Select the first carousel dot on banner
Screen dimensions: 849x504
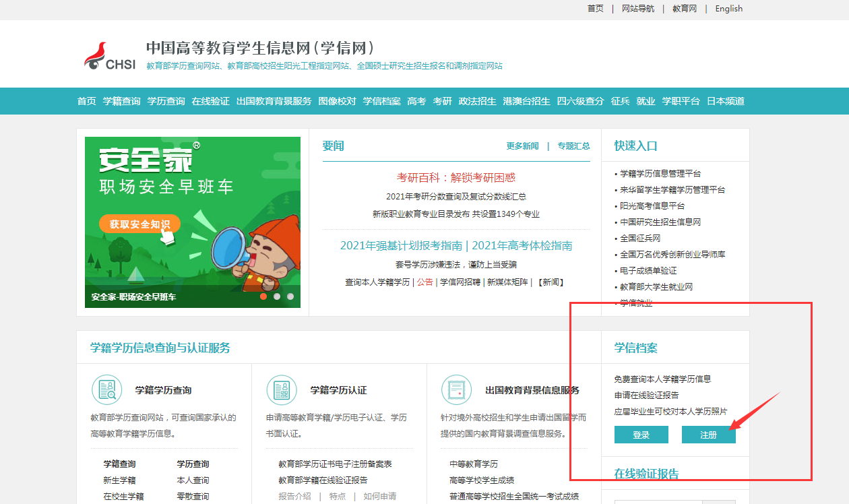[263, 296]
